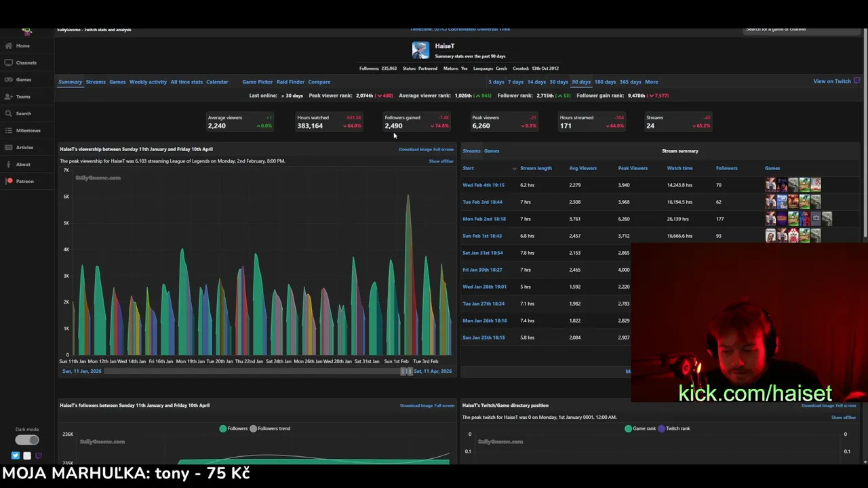Toggle the Dark mode switch
Screen dimensions: 868x488
[x=27, y=440]
